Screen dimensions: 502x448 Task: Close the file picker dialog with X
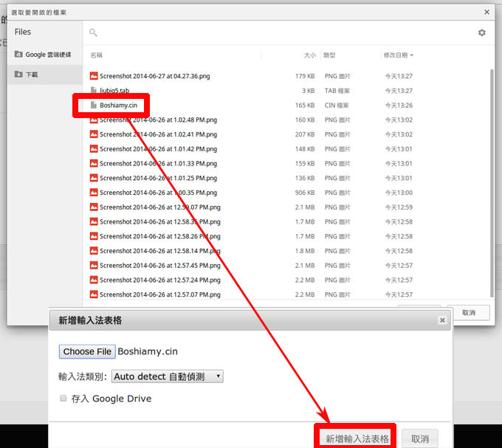click(486, 12)
